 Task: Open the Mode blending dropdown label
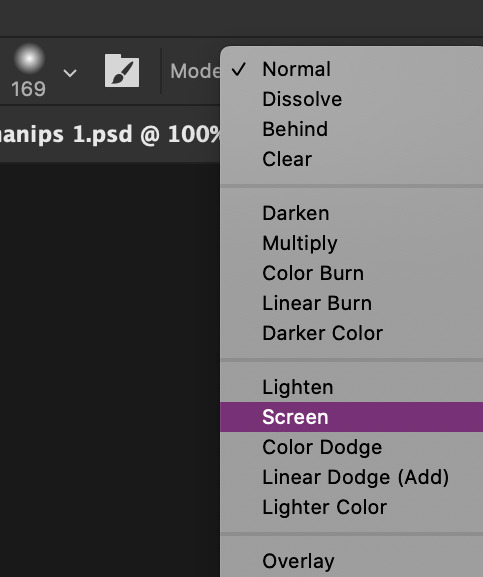click(195, 71)
